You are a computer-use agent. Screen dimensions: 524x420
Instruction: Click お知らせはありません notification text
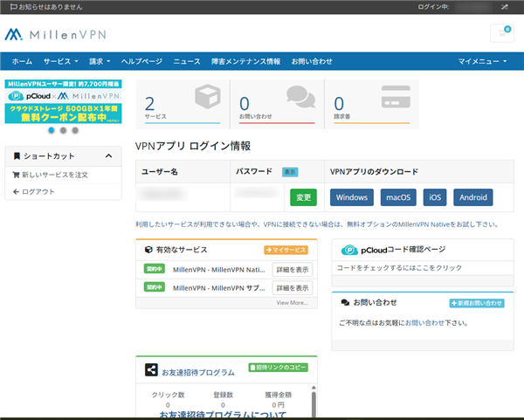coord(51,7)
